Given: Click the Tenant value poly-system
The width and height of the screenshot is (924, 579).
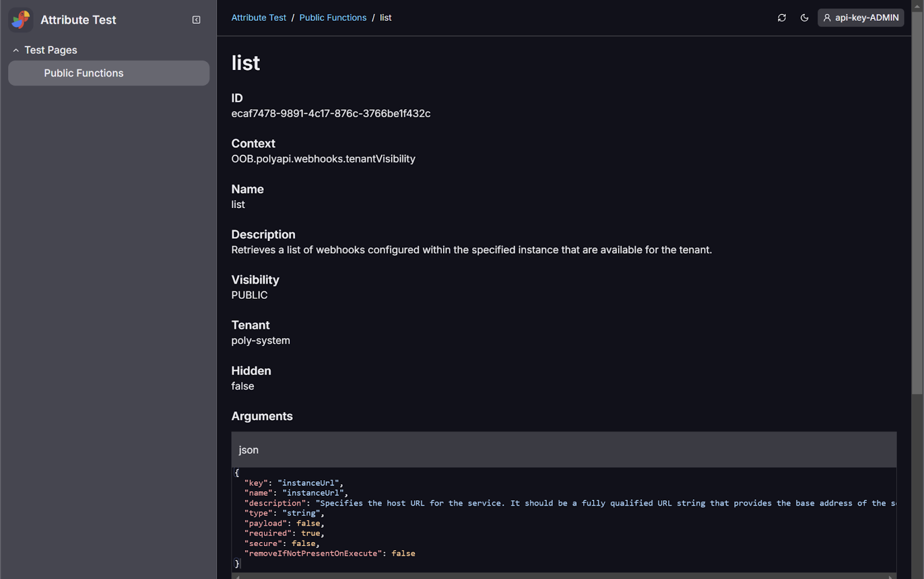Looking at the screenshot, I should coord(260,341).
